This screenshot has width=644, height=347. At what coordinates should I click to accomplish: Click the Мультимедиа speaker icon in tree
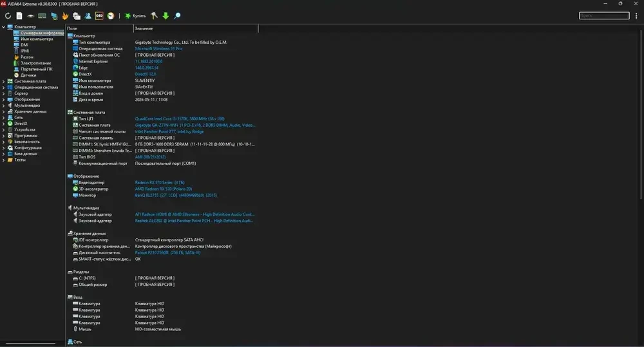[10, 105]
